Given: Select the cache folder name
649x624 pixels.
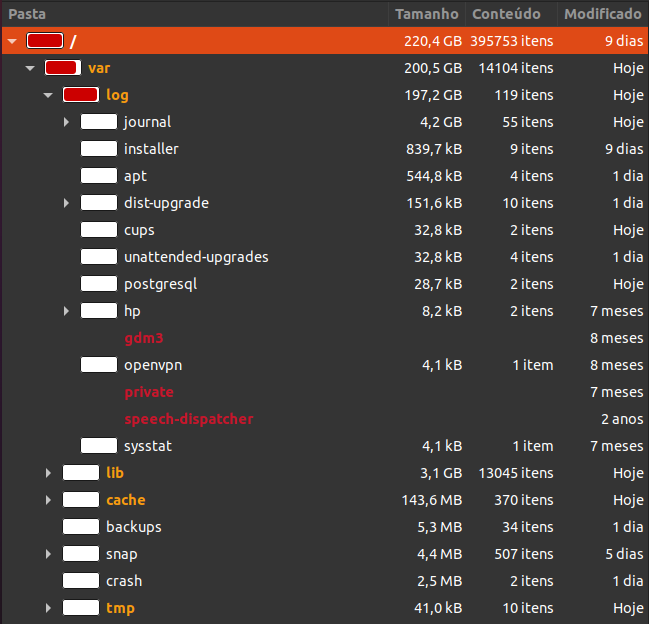Looking at the screenshot, I should (126, 500).
